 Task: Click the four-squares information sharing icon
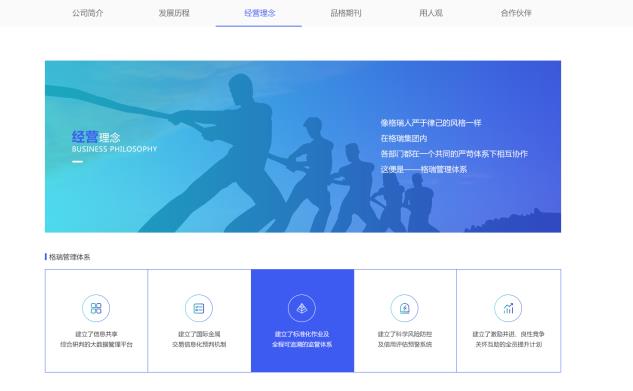click(96, 308)
